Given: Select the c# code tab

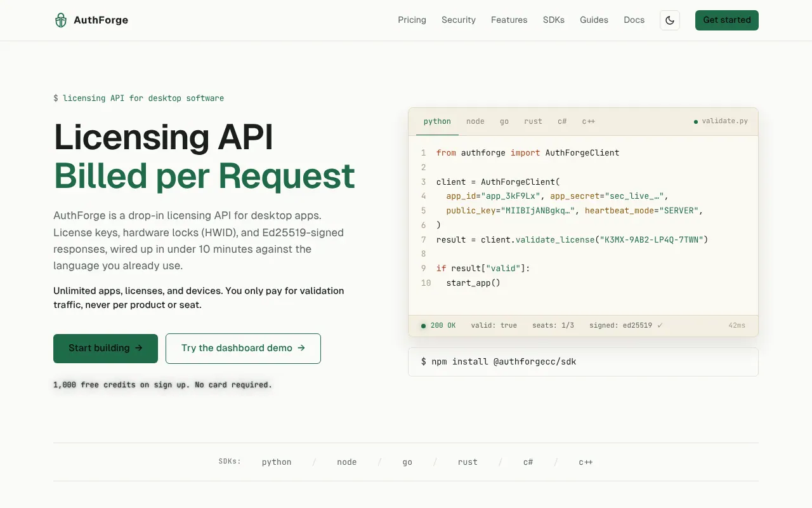Looking at the screenshot, I should click(562, 121).
